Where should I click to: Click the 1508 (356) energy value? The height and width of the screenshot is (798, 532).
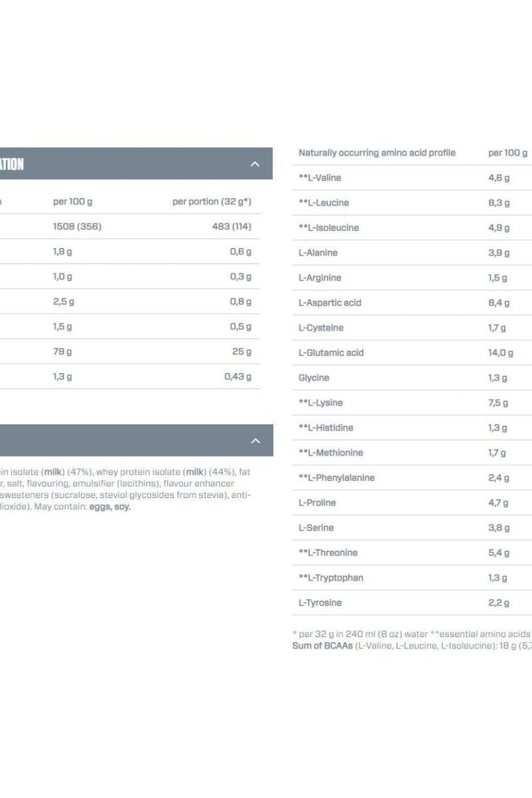click(x=72, y=226)
